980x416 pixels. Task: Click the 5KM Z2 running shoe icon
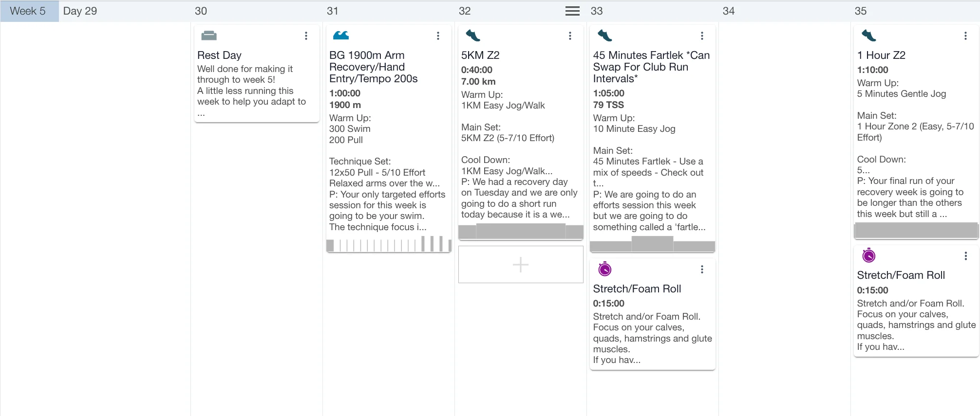(x=472, y=36)
